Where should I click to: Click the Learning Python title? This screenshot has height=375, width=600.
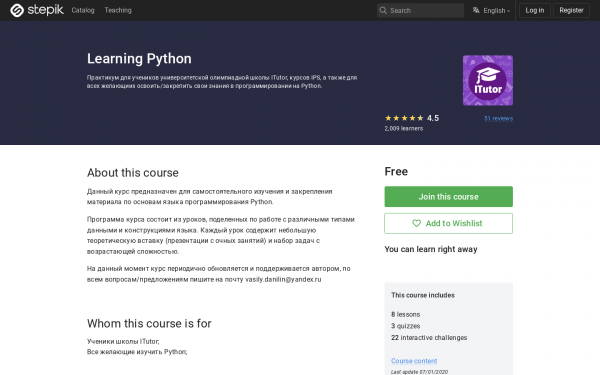click(x=139, y=59)
